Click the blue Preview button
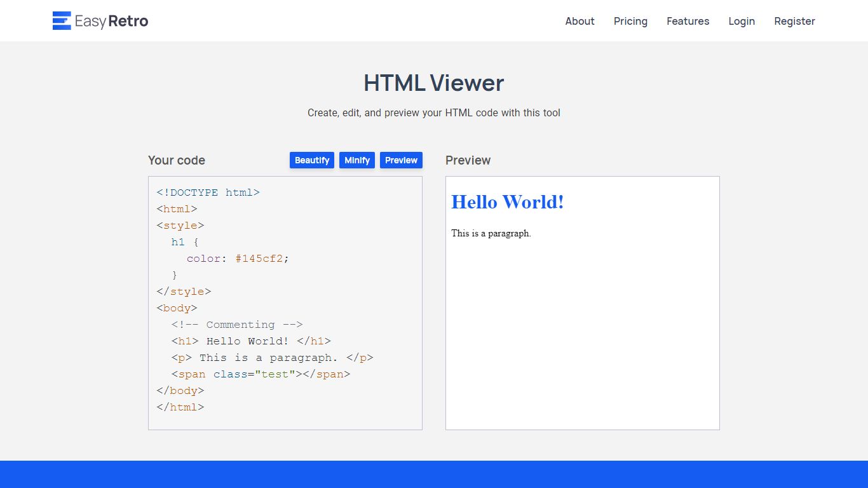This screenshot has width=868, height=488. coord(401,160)
